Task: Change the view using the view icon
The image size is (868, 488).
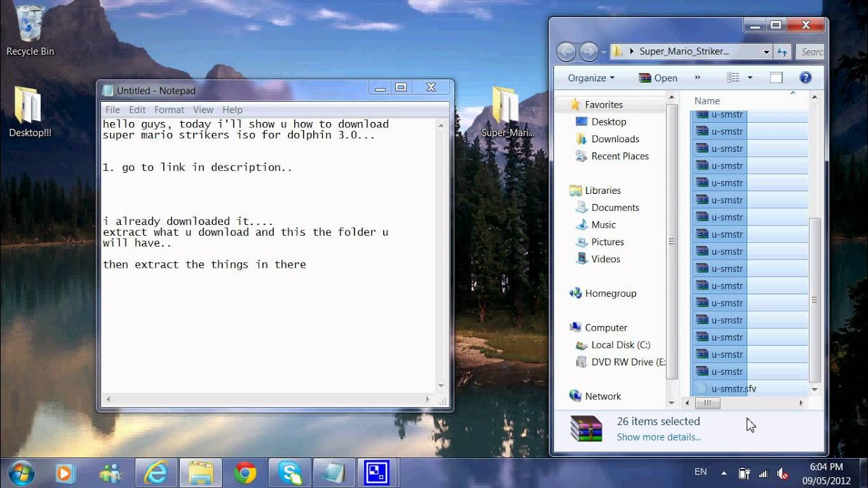Action: click(x=733, y=78)
